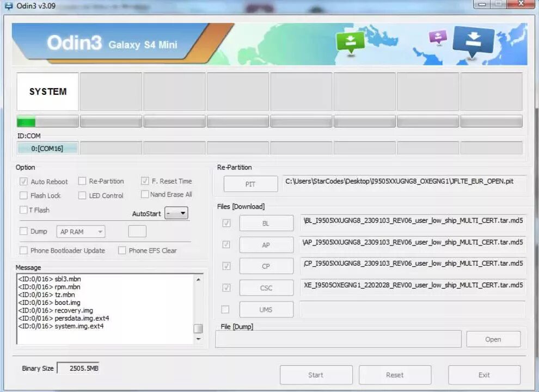The width and height of the screenshot is (539, 392).
Task: Toggle the BL file checkbox
Action: pyautogui.click(x=226, y=223)
